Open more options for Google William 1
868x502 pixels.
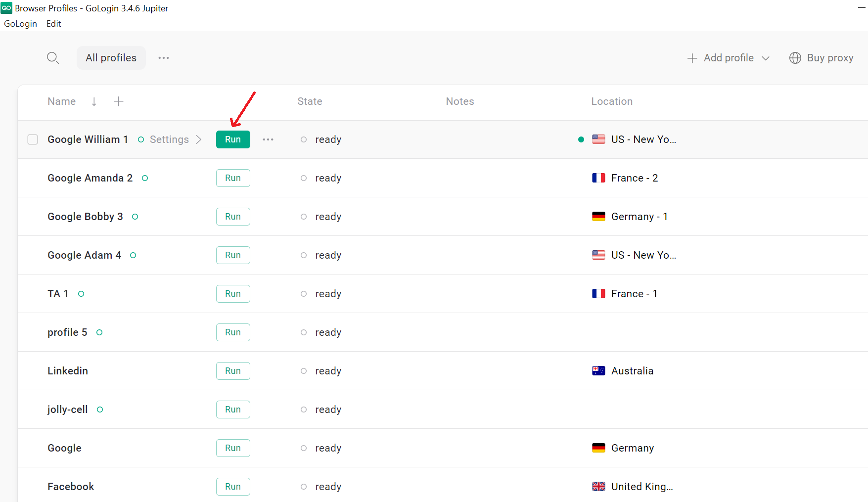tap(268, 139)
